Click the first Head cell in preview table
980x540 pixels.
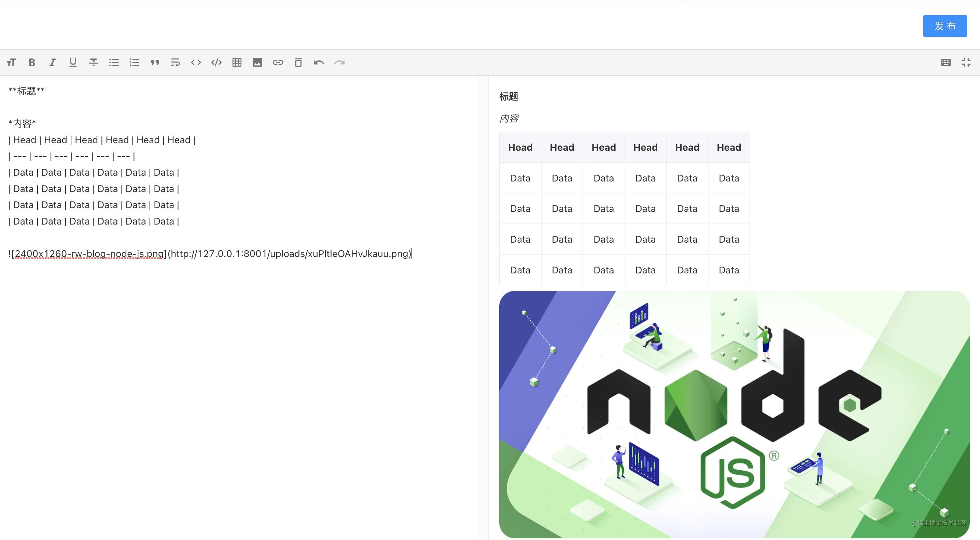click(x=520, y=147)
